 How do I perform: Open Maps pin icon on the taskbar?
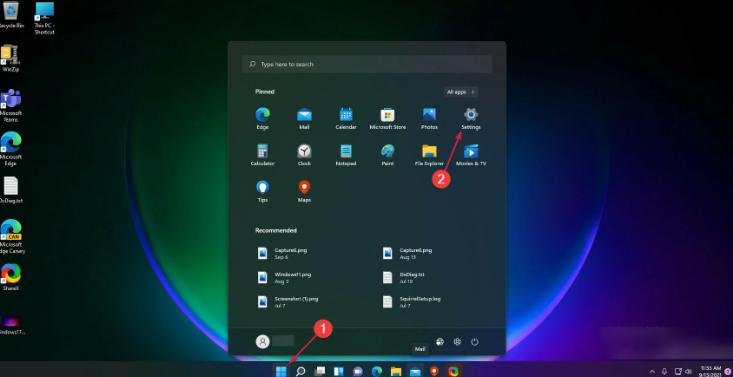click(x=434, y=371)
